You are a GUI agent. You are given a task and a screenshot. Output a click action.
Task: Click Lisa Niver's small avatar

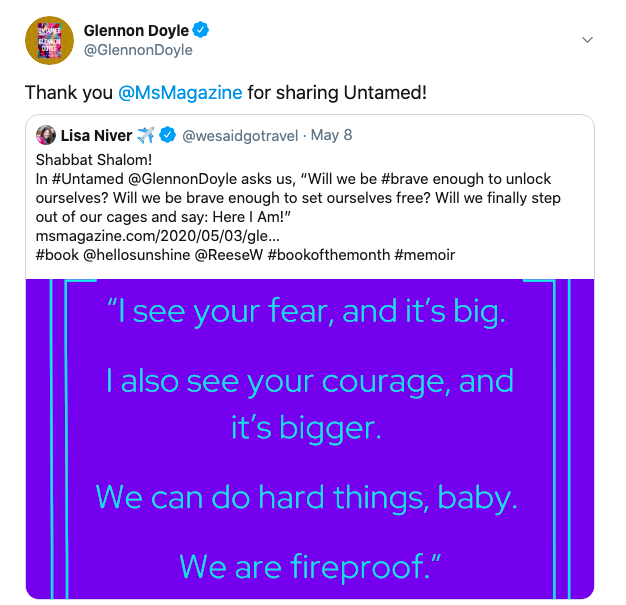point(46,135)
